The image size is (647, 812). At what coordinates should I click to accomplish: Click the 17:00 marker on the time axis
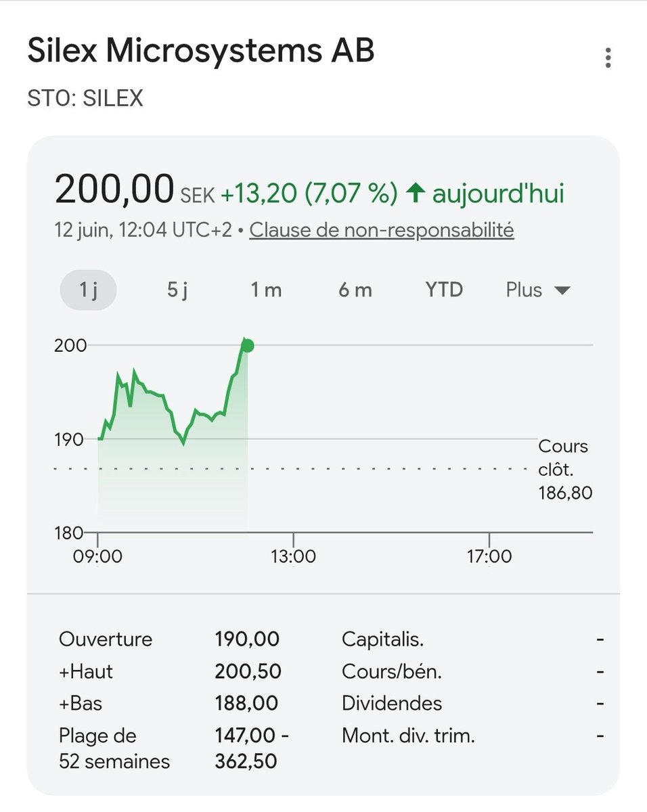point(489,557)
